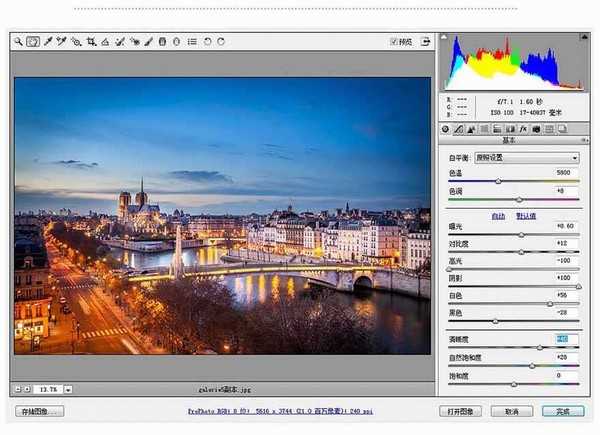Click the 色温 temperature slider handle
600x435 pixels.
498,181
